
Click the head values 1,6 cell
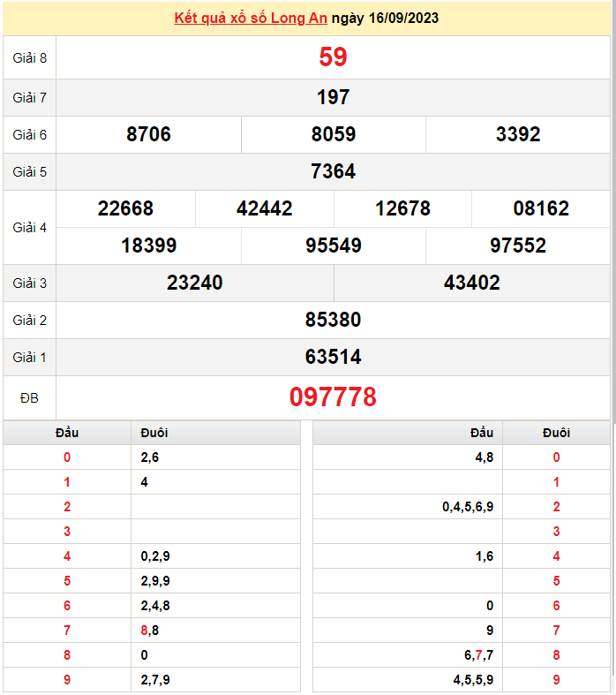coord(408,556)
